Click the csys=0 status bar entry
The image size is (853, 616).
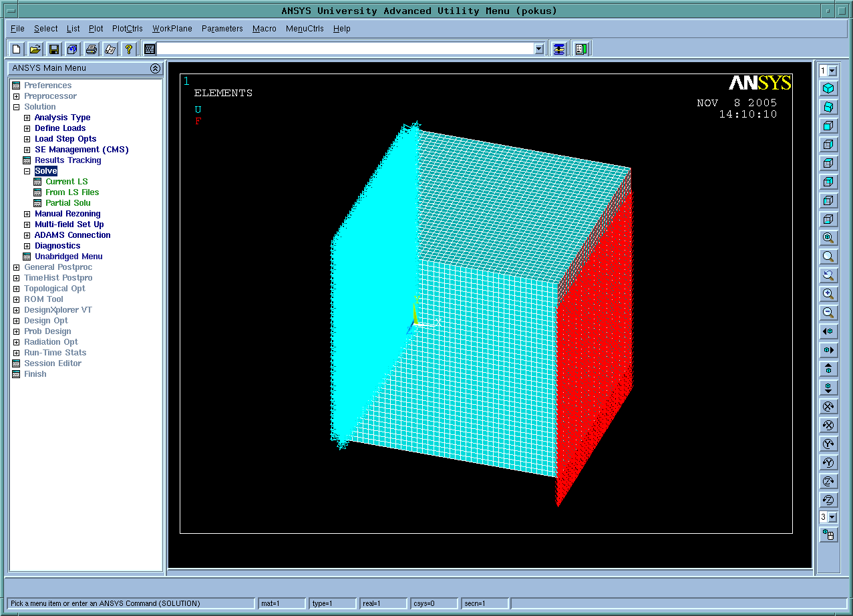(x=434, y=603)
